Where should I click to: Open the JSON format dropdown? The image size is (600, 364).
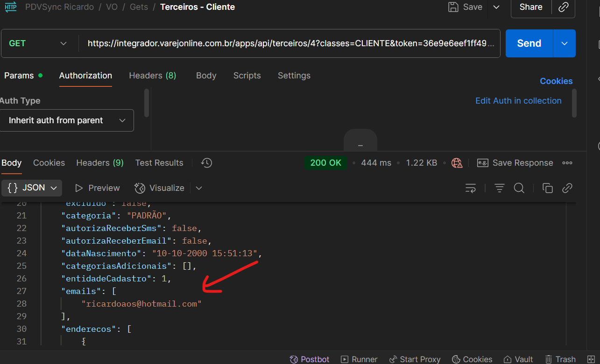point(32,188)
